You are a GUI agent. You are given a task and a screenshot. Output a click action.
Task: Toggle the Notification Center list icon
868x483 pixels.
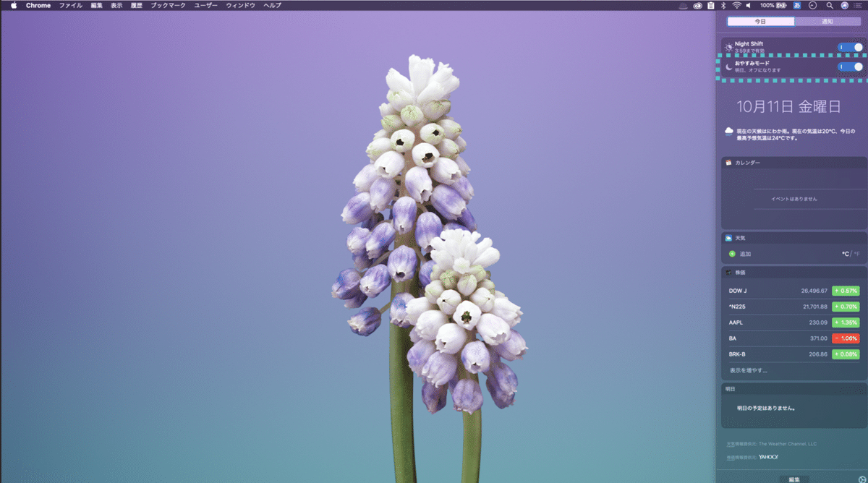(x=859, y=5)
